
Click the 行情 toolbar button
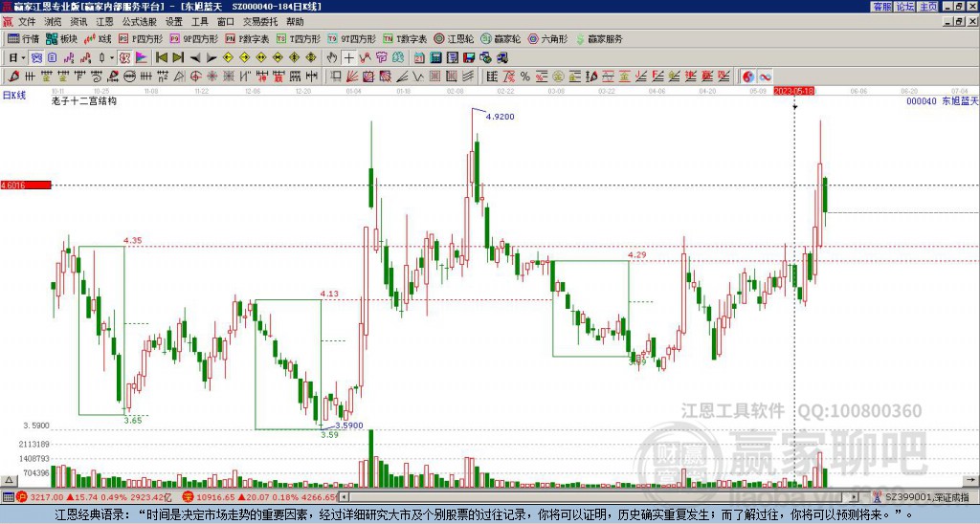point(23,38)
